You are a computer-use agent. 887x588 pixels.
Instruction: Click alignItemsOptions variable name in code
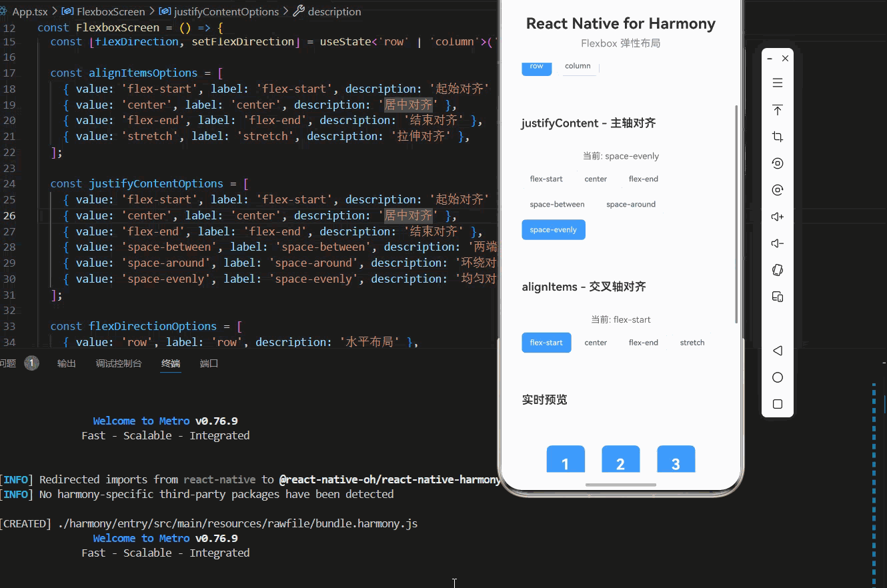[x=143, y=73]
